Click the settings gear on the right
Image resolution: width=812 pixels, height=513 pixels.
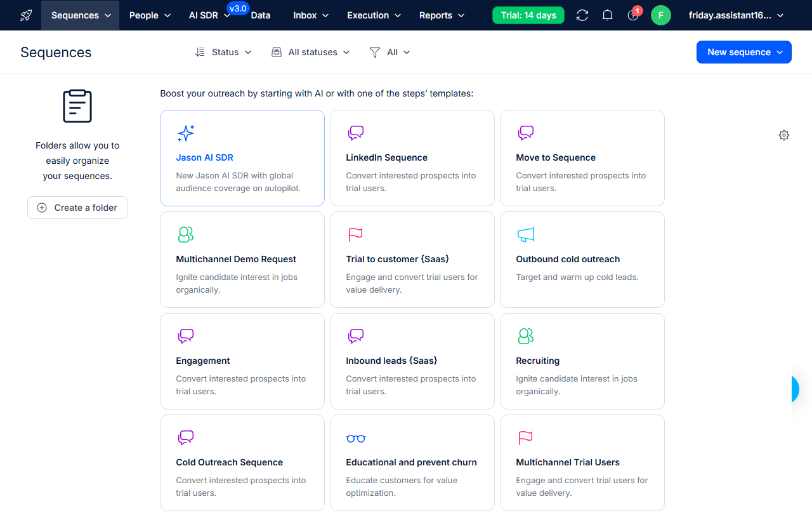tap(783, 135)
